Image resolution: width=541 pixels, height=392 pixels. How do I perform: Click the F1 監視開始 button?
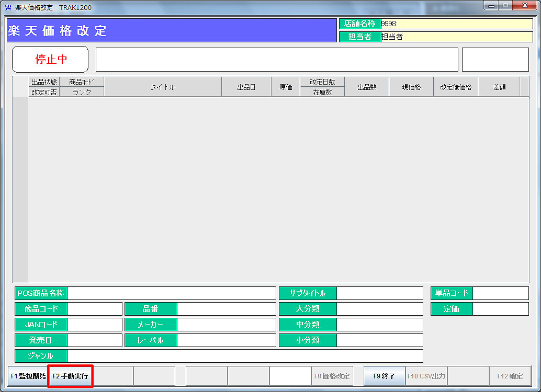pos(28,376)
